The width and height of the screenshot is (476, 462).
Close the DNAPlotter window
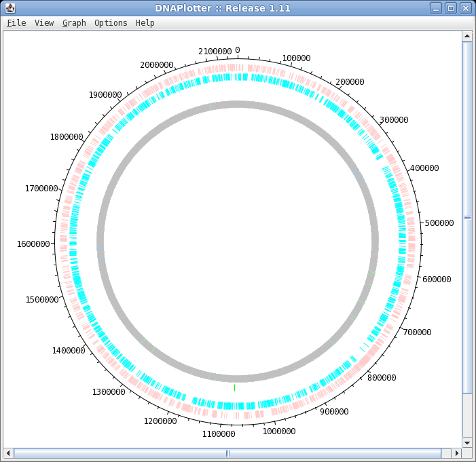[465, 8]
